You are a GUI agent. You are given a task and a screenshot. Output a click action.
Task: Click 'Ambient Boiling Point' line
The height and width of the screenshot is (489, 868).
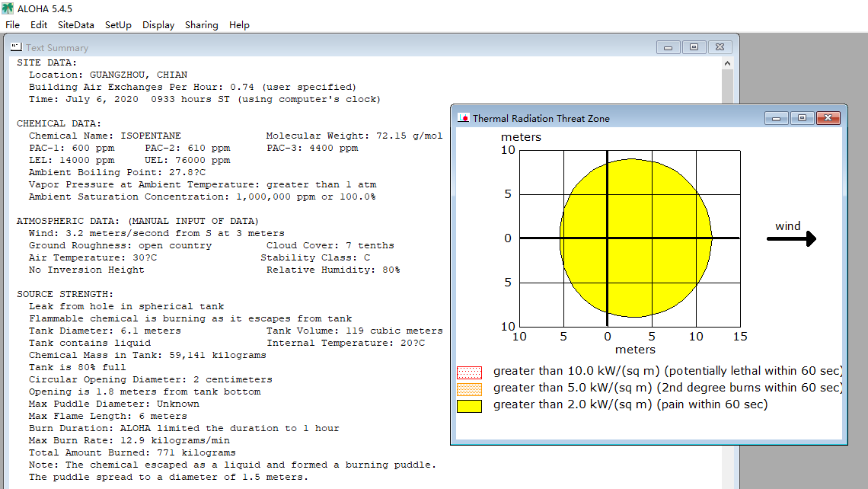[x=116, y=172]
